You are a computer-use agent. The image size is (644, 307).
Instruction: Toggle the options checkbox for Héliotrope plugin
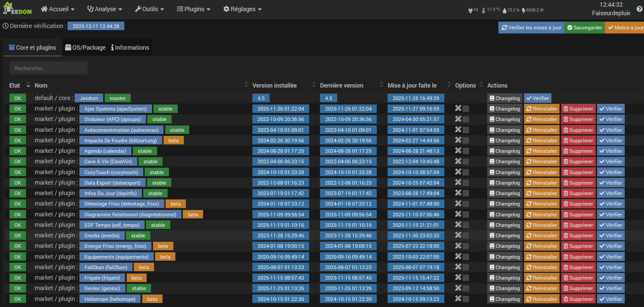[466, 299]
